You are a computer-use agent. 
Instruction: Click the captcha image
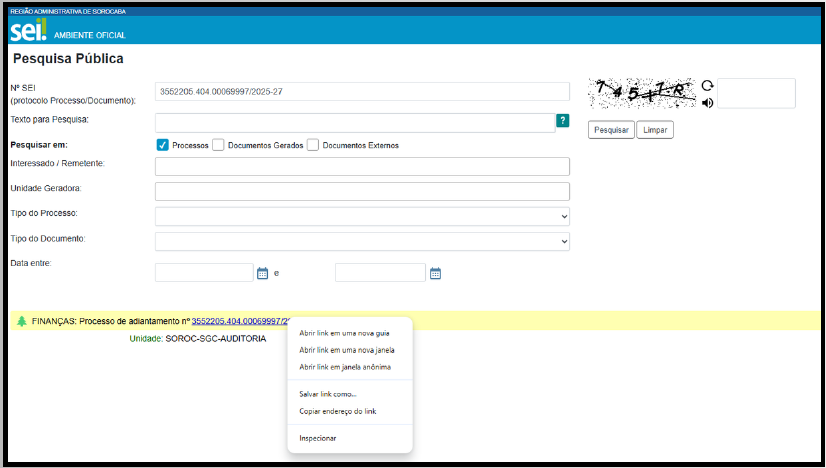pos(642,93)
